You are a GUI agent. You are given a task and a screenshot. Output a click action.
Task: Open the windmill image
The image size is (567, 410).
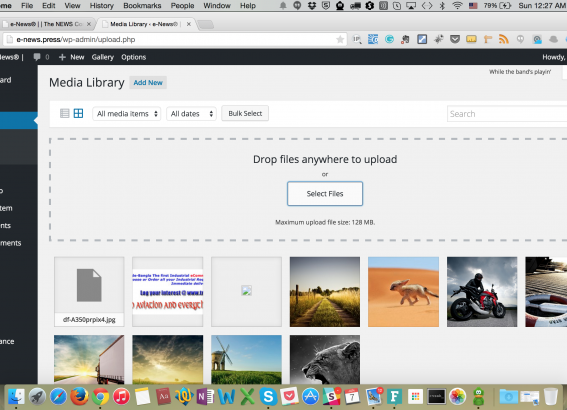(246, 359)
